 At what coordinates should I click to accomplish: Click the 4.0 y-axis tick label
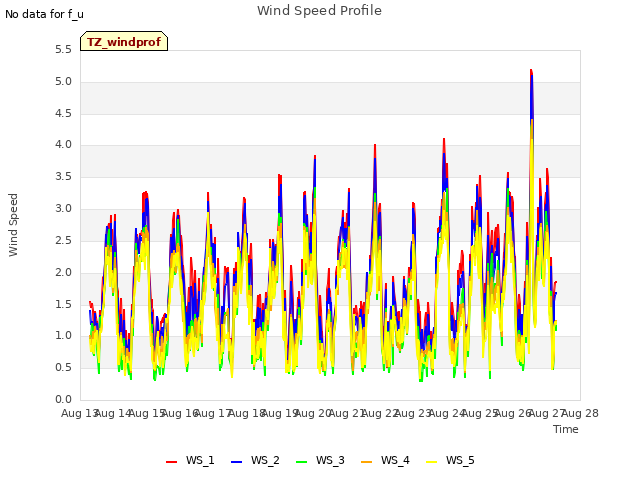63,144
